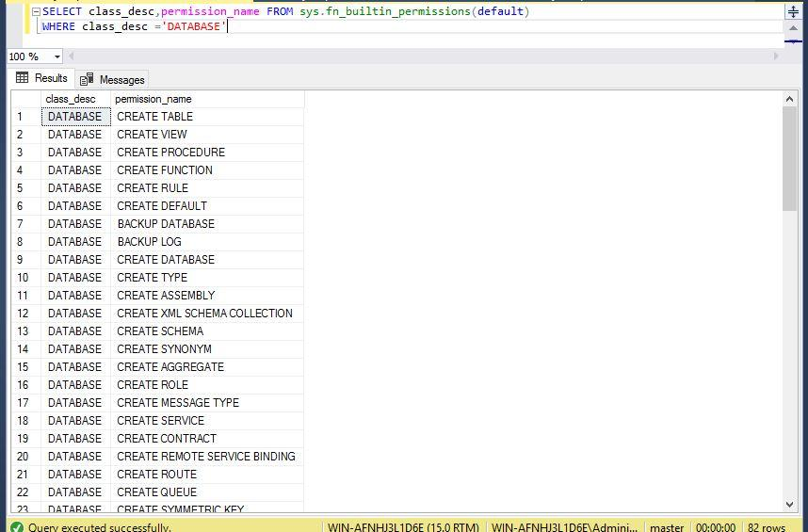This screenshot has width=808, height=532.
Task: Click the BACKUP LOG cell
Action: (x=207, y=242)
